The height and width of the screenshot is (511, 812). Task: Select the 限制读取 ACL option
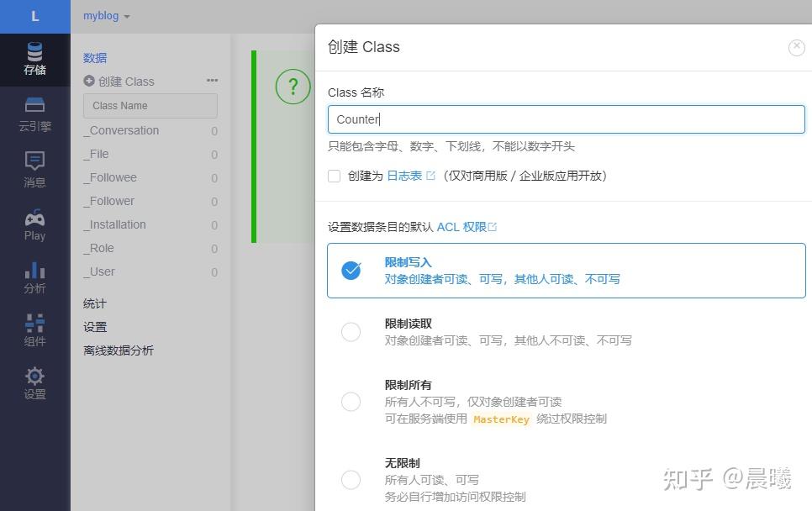pyautogui.click(x=351, y=332)
